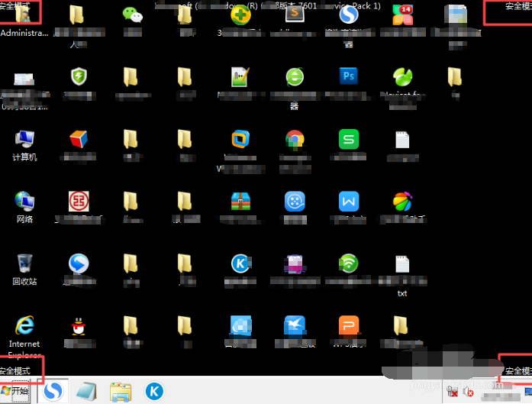Viewport: 532px width, 404px height.
Task: Open Windows Explorer in the taskbar
Action: [x=120, y=392]
